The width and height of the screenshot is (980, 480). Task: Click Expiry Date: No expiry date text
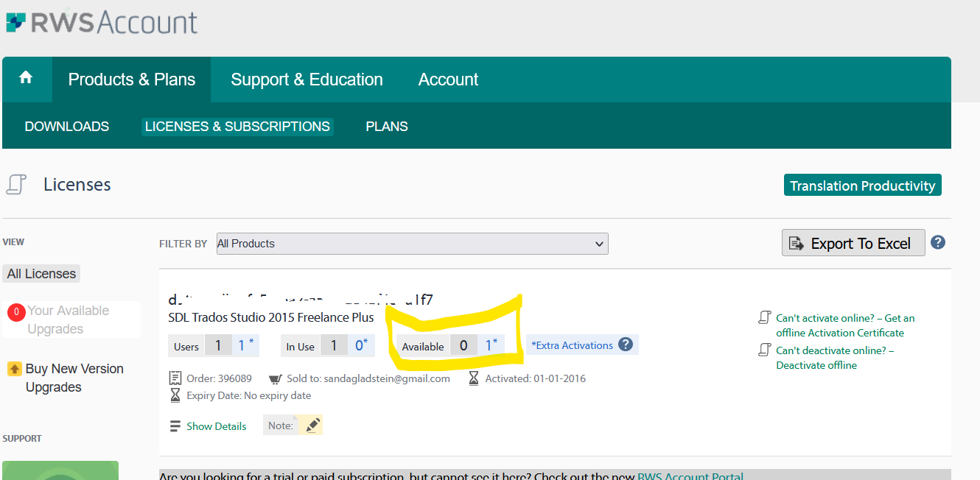248,395
